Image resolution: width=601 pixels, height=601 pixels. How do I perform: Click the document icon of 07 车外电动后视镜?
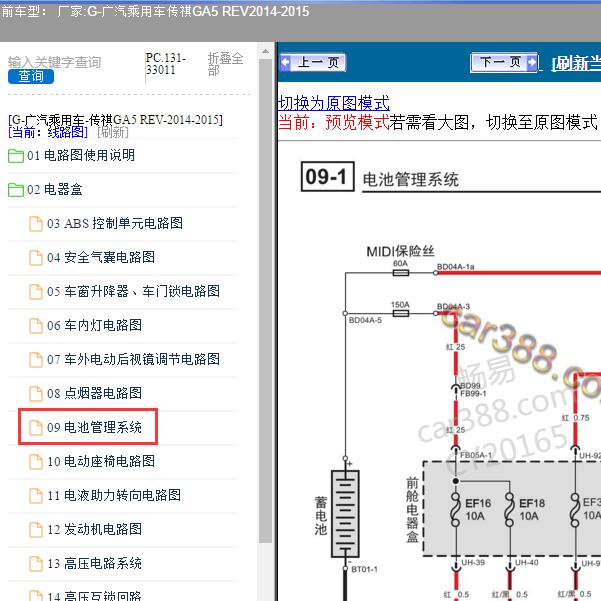click(36, 360)
